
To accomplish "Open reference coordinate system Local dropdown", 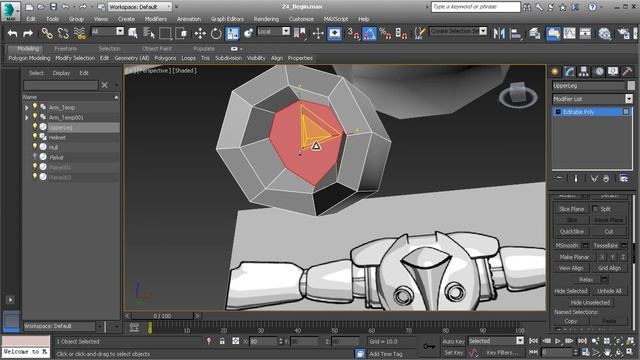I will point(273,31).
